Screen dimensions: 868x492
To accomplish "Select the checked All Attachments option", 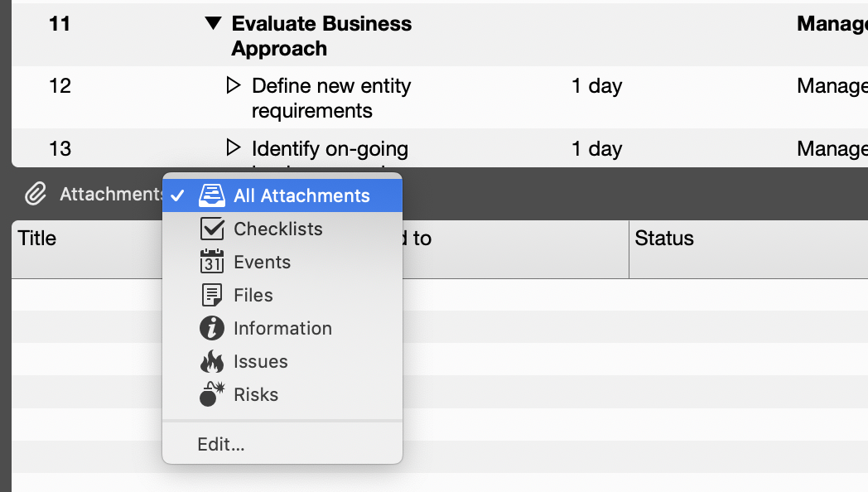I will 301,195.
